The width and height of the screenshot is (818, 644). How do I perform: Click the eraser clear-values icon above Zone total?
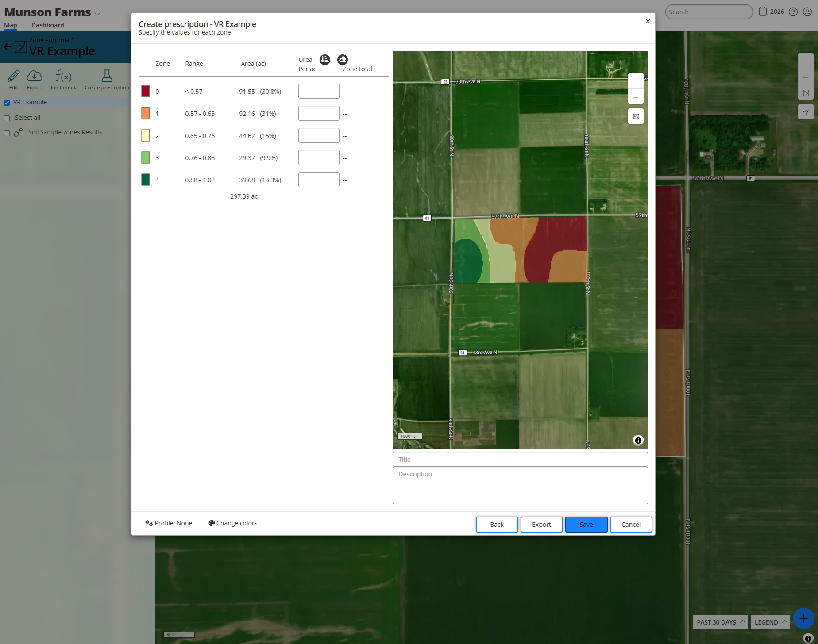point(343,60)
